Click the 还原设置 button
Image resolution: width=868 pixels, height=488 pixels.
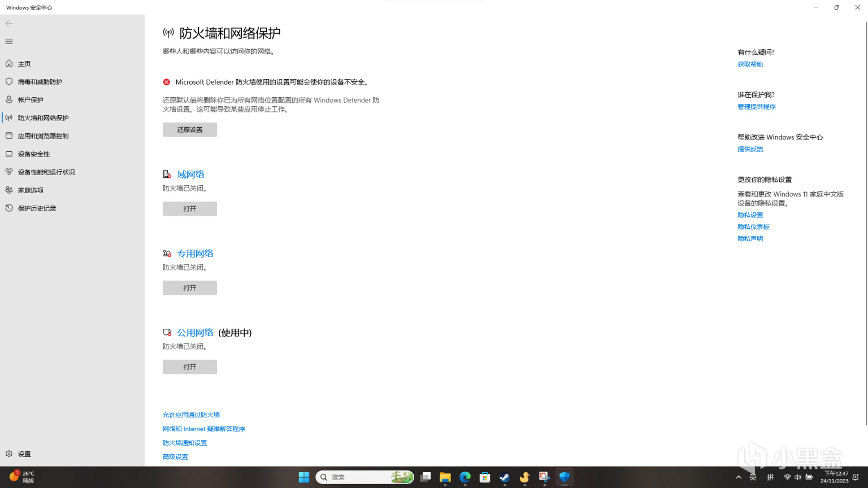[x=190, y=129]
